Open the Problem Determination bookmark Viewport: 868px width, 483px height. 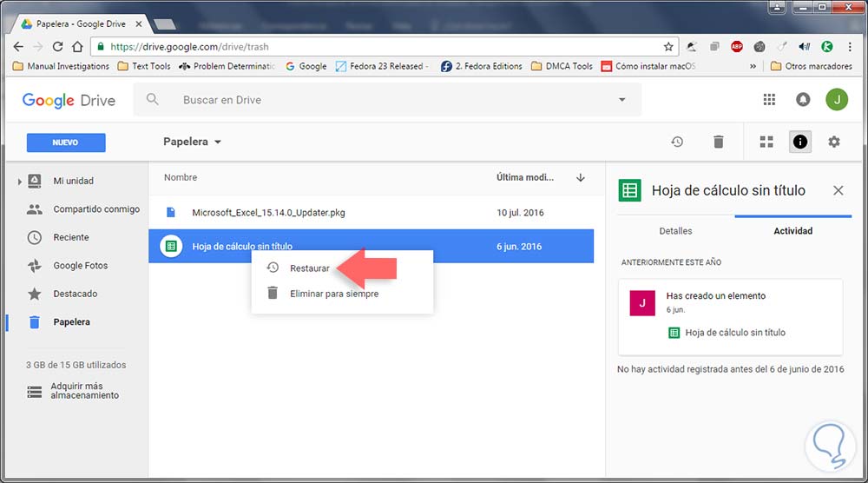227,66
